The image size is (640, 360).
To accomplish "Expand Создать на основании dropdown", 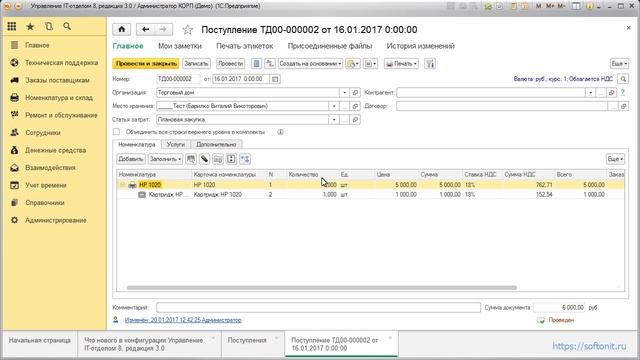I will click(x=310, y=64).
